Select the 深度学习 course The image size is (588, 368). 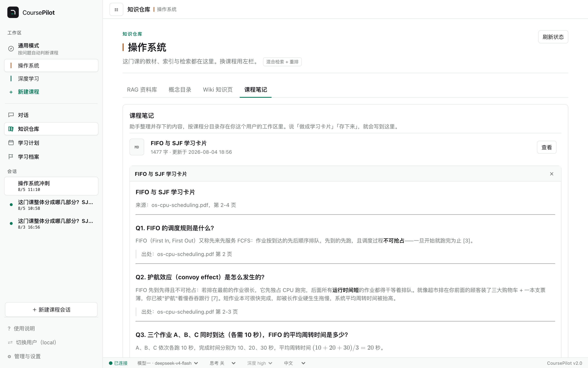pos(51,79)
